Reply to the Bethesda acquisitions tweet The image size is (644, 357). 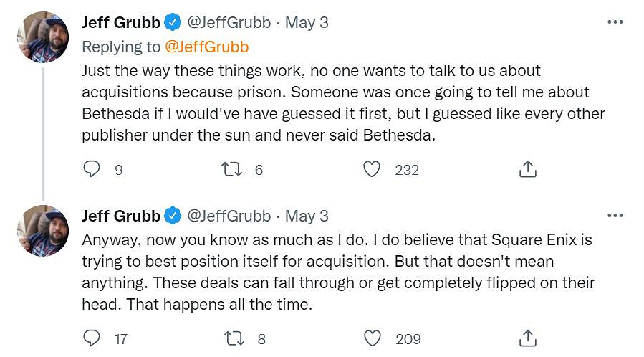coord(92,169)
